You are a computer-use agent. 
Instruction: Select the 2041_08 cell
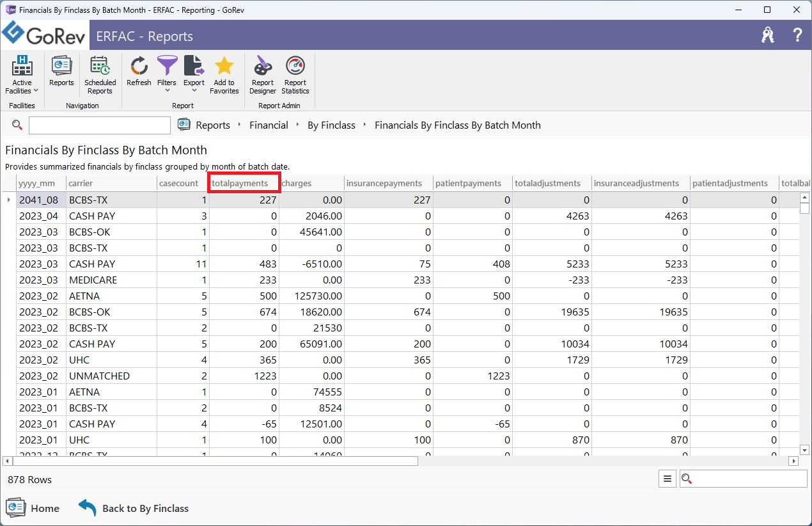point(41,200)
